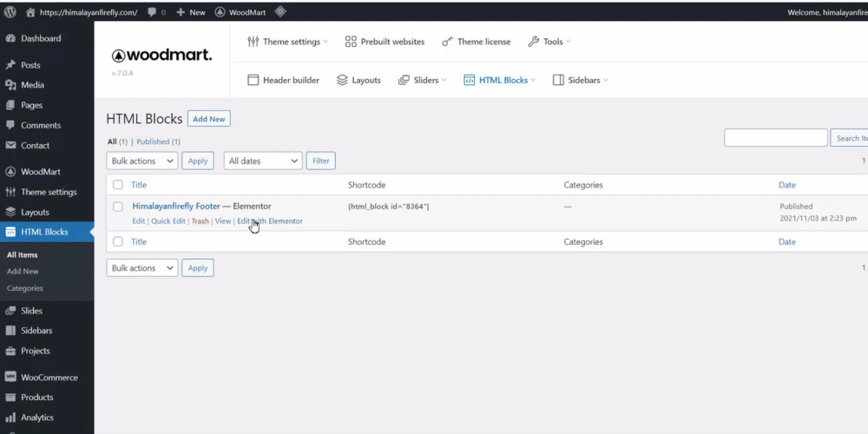The image size is (868, 434).
Task: Open Categories submenu entry
Action: click(25, 288)
